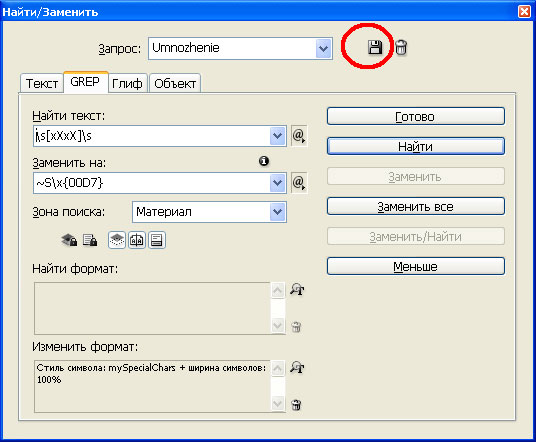
Task: Delete the saved query with the trash icon
Action: click(401, 47)
